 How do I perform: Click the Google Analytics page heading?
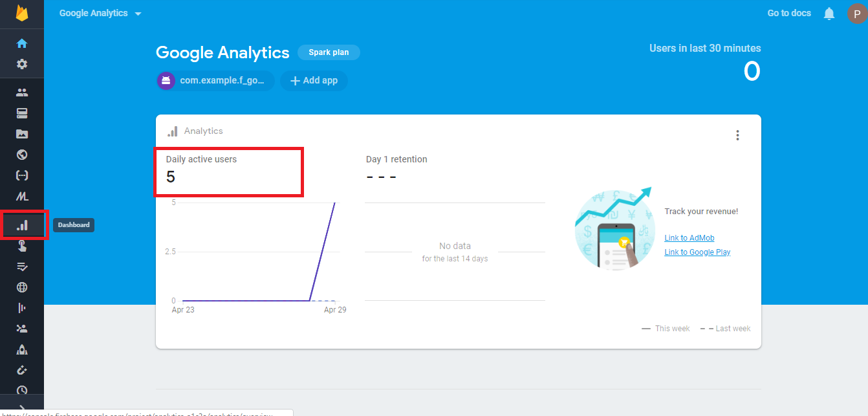click(222, 52)
